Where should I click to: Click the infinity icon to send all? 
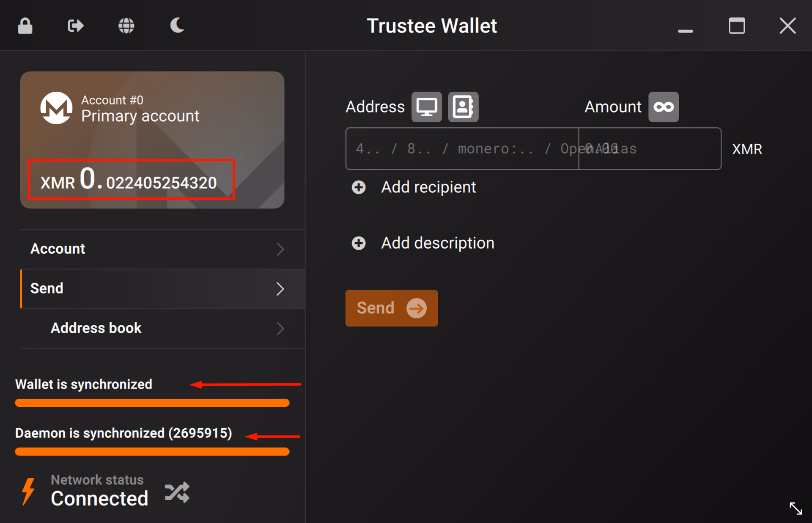click(x=664, y=107)
